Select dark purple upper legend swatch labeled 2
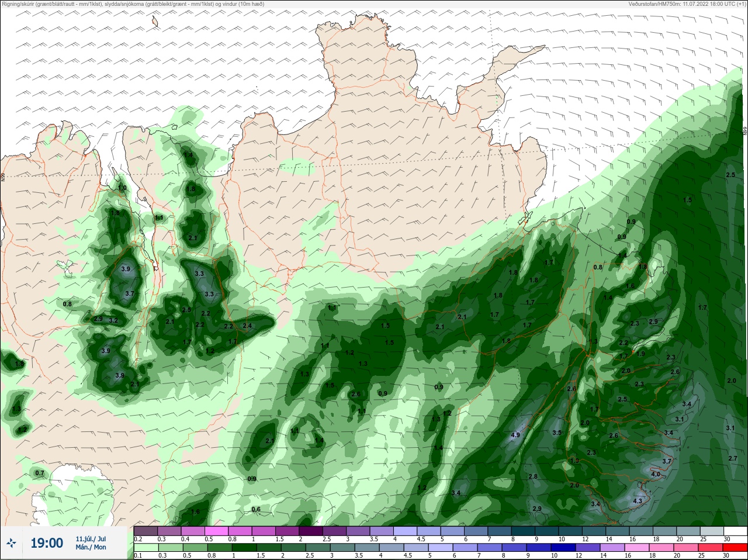The height and width of the screenshot is (560, 748). coord(311,531)
